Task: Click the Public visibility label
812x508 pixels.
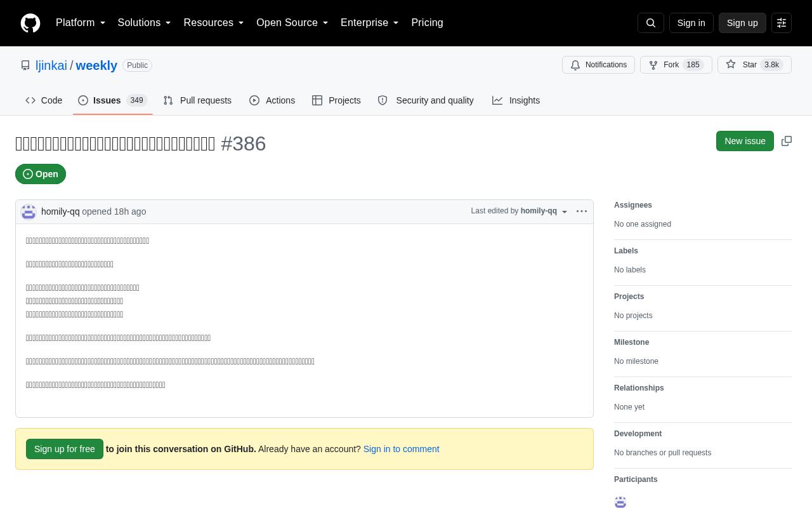Action: coord(137,65)
